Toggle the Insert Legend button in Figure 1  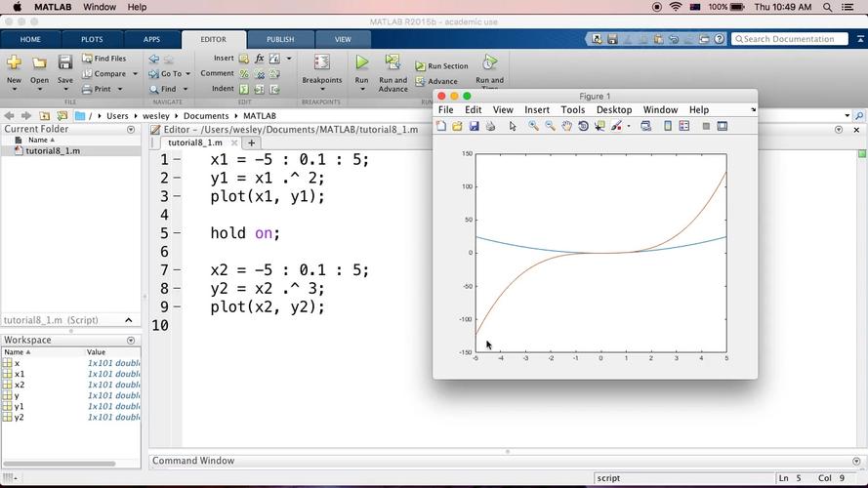tap(684, 126)
